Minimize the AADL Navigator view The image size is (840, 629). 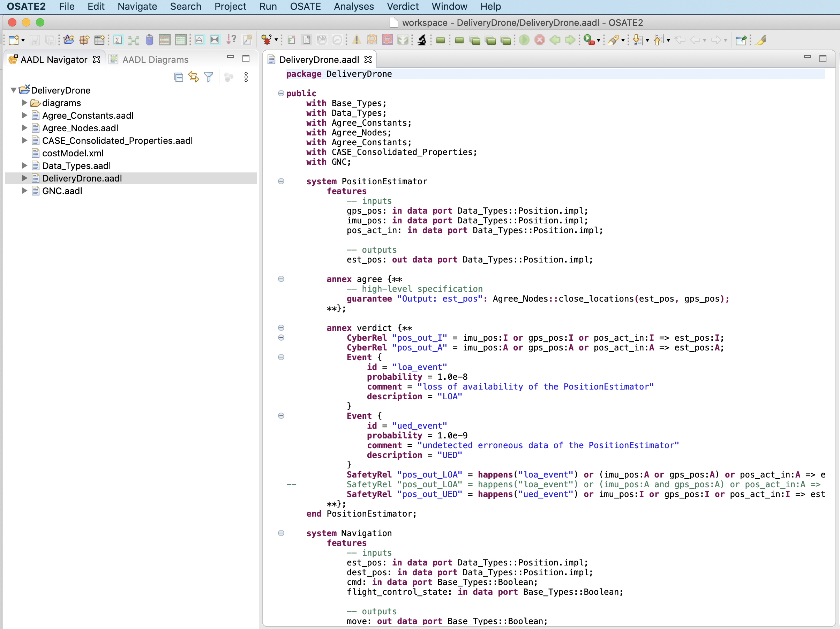(230, 57)
